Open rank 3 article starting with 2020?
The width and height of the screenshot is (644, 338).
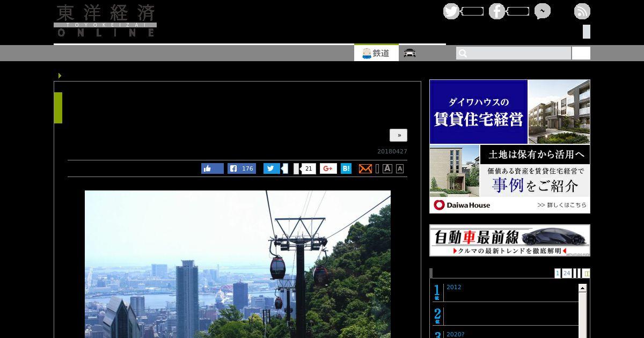coord(456,334)
